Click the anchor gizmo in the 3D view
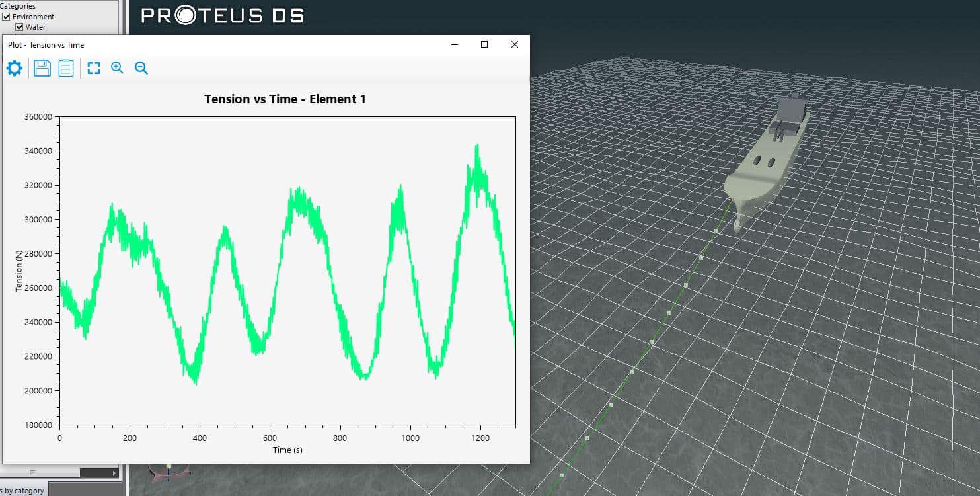Screen dimensions: 980x496 169,470
